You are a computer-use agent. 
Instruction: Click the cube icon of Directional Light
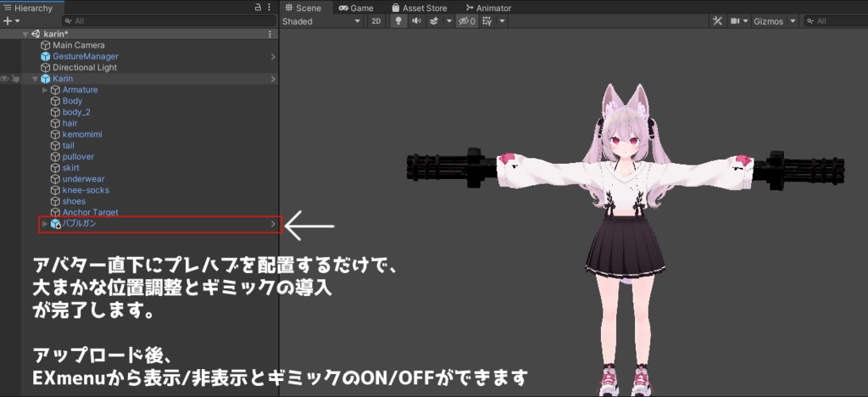[x=46, y=68]
